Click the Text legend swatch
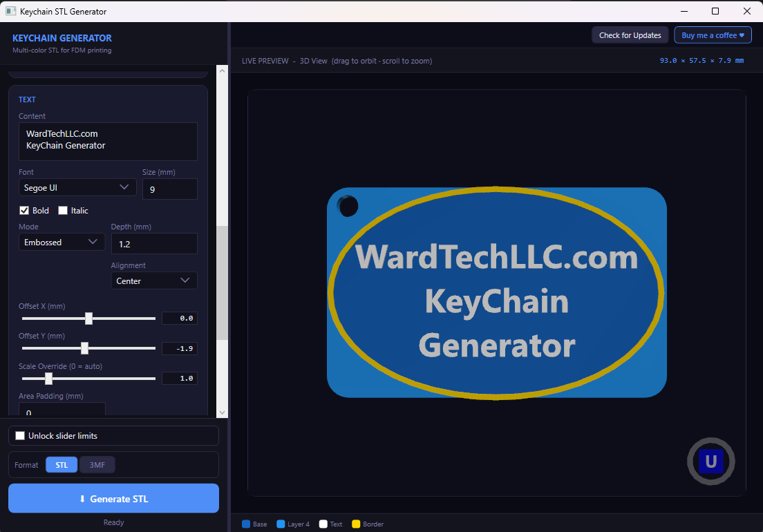The height and width of the screenshot is (532, 763). tap(323, 524)
